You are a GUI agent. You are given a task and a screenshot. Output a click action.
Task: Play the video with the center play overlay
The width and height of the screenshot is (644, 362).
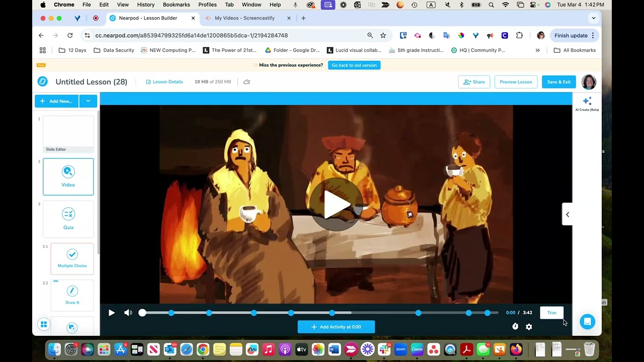[336, 204]
